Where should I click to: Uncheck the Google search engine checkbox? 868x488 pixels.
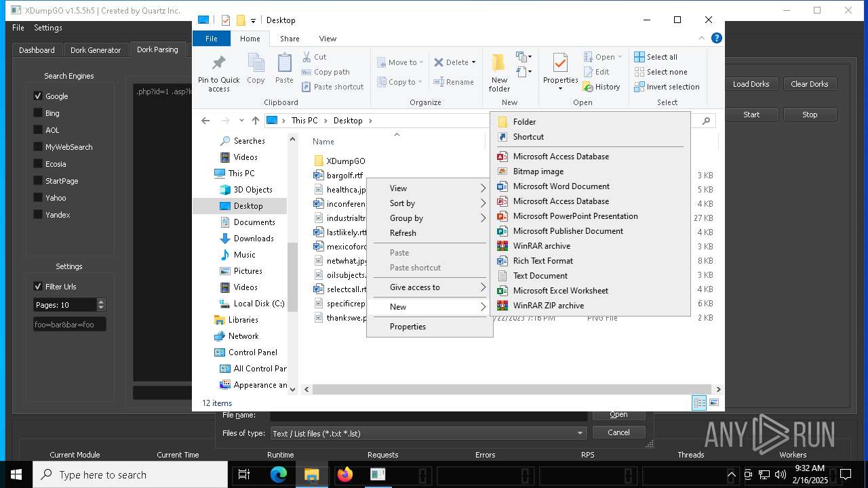click(38, 96)
